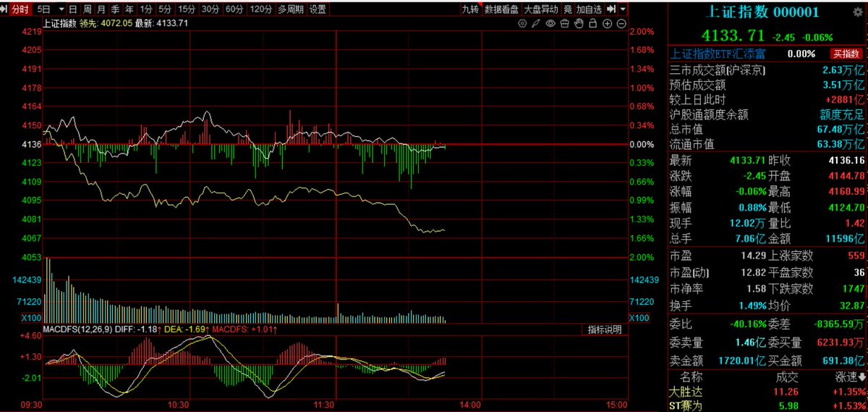Click the 最新 price 4133.71 in chart header
Viewport: 868px width, 412px height.
172,23
